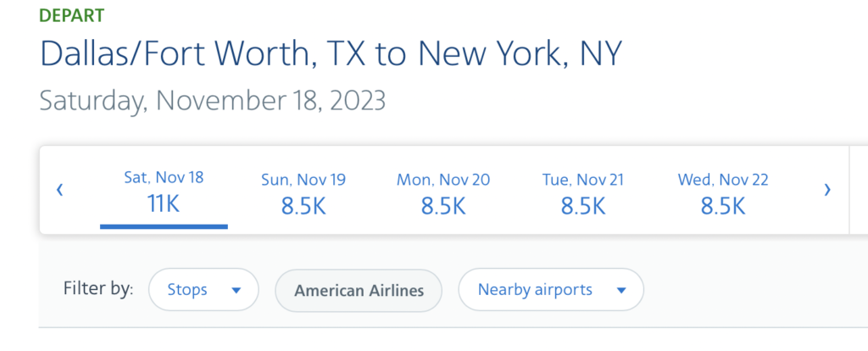Open the Stops filter dropdown
This screenshot has width=868, height=351.
click(x=203, y=290)
